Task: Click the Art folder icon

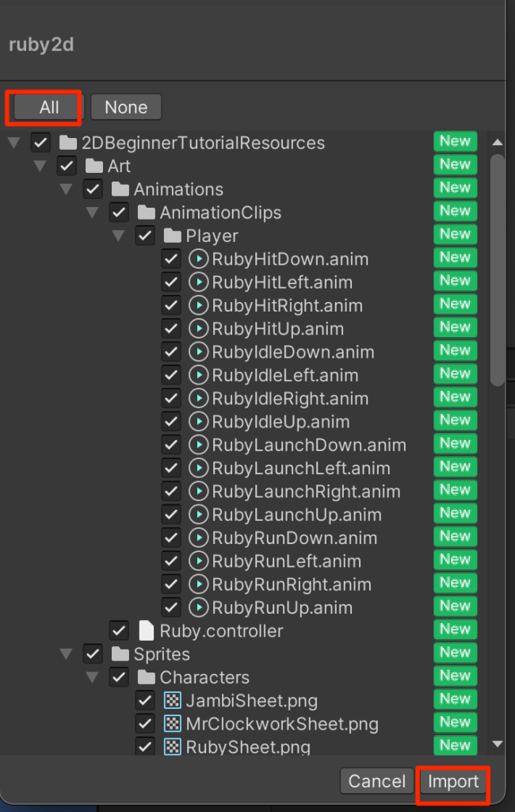Action: 94,166
